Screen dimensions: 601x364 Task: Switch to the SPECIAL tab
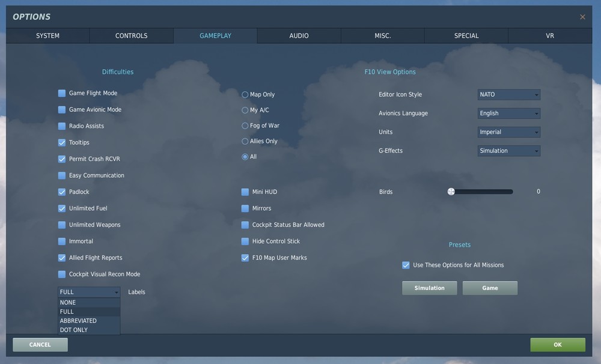pyautogui.click(x=466, y=35)
